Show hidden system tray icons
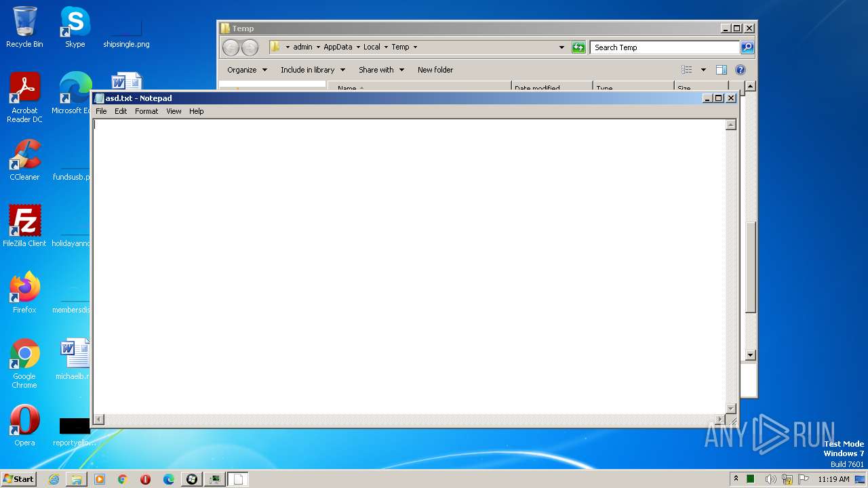Image resolution: width=868 pixels, height=488 pixels. coord(736,479)
